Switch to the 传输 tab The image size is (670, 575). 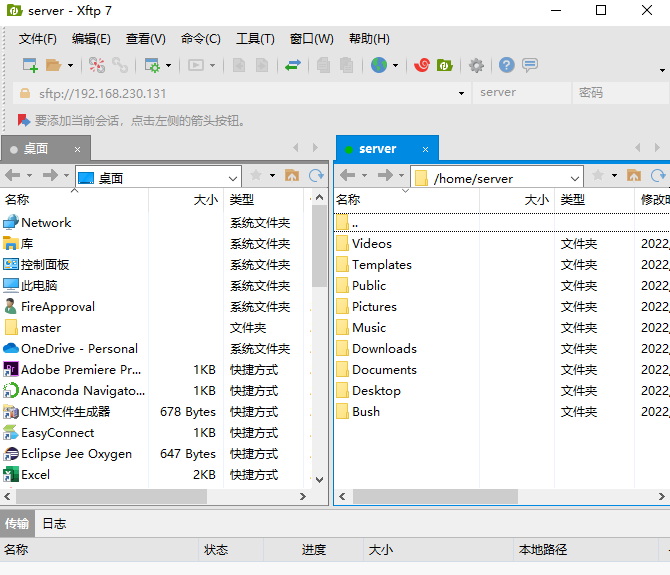click(17, 523)
